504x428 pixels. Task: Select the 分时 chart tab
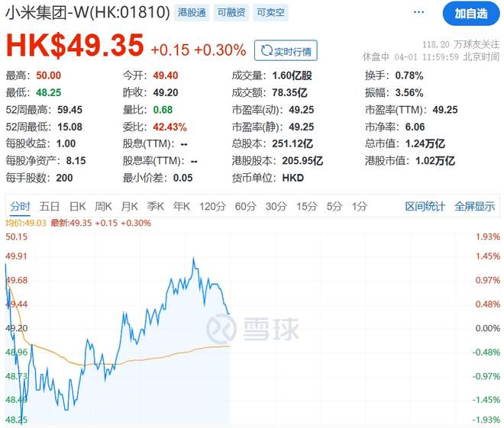pyautogui.click(x=21, y=206)
